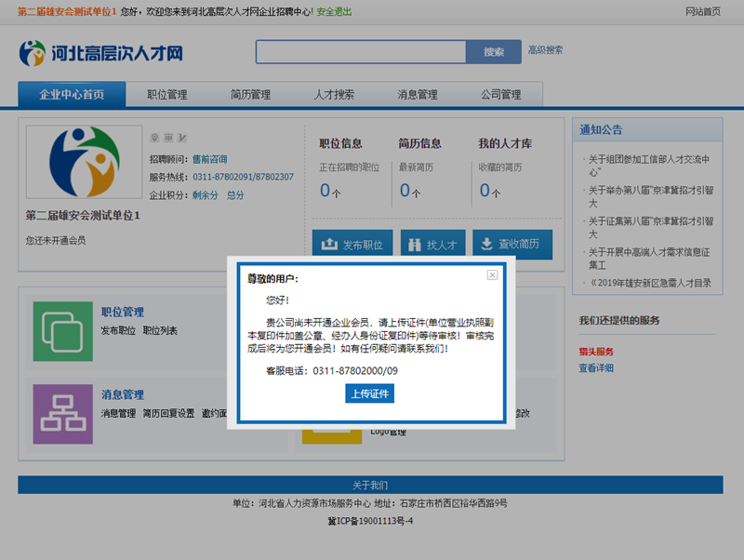Click the 找人才 binoculars button
The image size is (744, 560).
coord(432,245)
